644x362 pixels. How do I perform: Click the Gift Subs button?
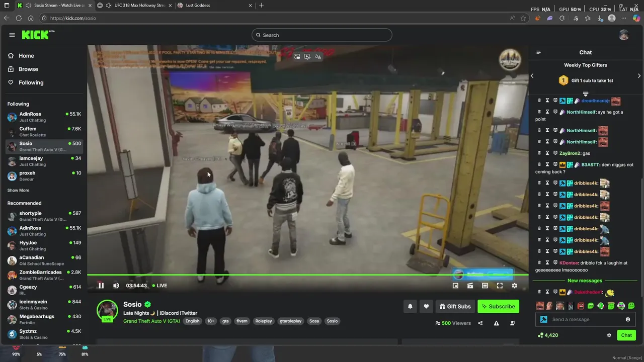[455, 306]
